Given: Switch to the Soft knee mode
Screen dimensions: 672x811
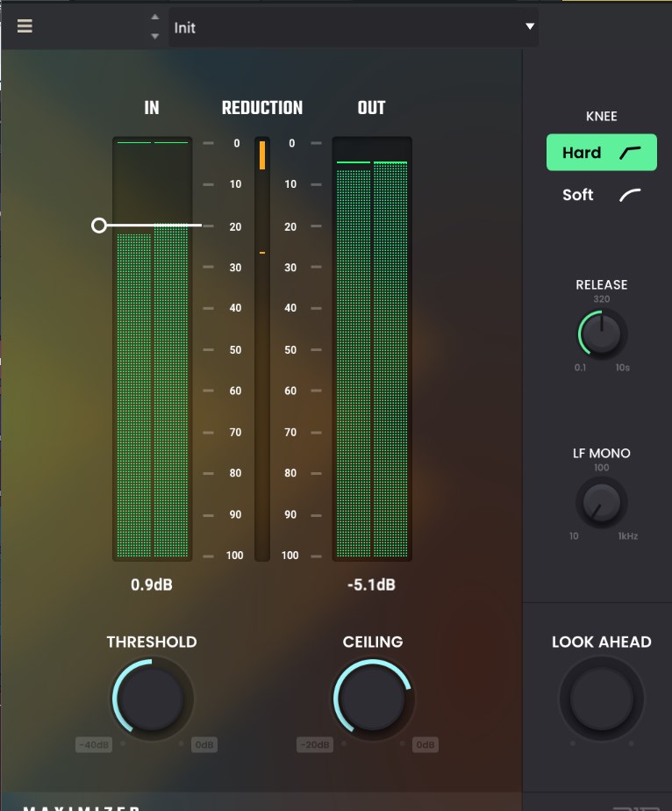Looking at the screenshot, I should [578, 195].
